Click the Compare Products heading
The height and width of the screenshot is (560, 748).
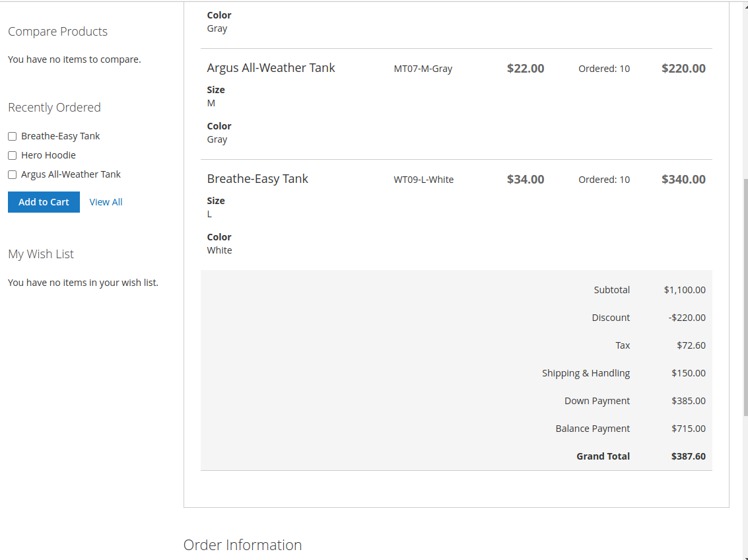click(x=57, y=32)
